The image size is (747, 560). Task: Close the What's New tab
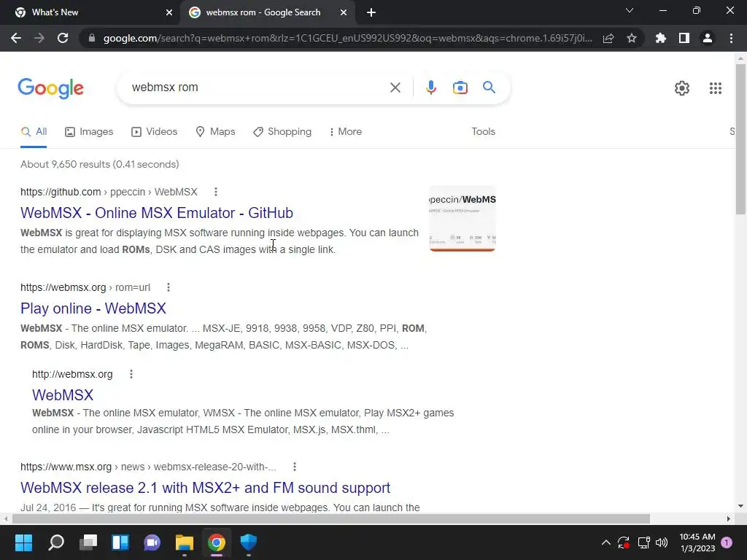click(169, 12)
